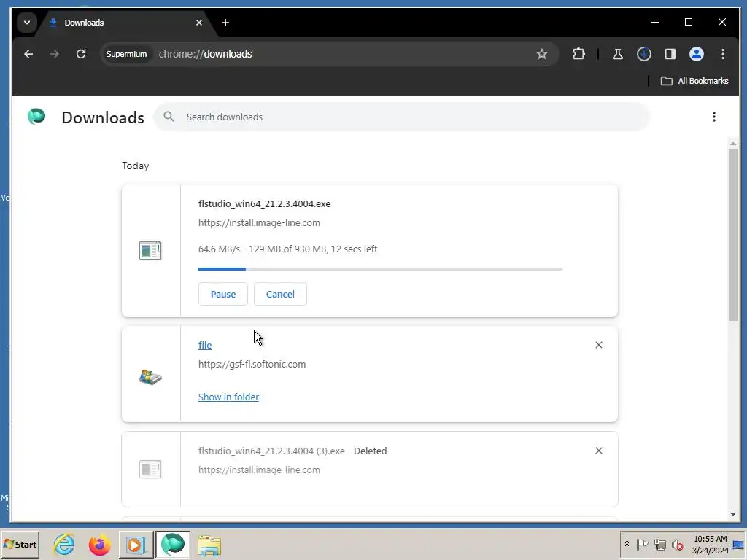Remove the deleted flstudio (3).exe entry
The image size is (747, 560).
(x=599, y=451)
